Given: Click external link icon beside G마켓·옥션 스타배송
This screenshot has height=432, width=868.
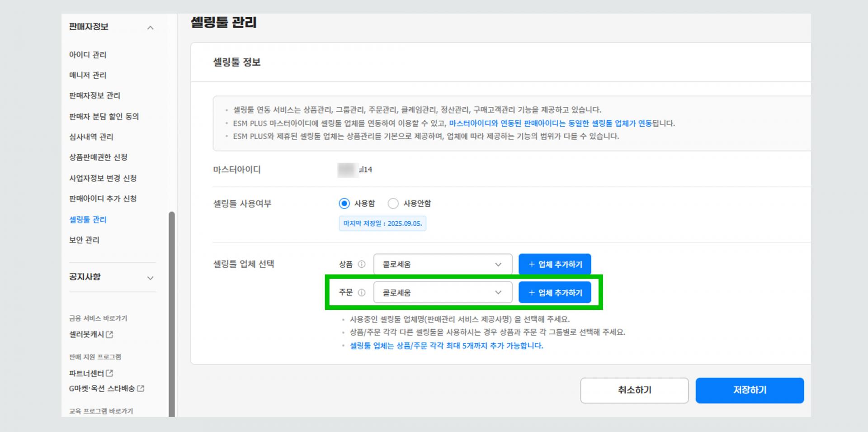Looking at the screenshot, I should click(141, 388).
